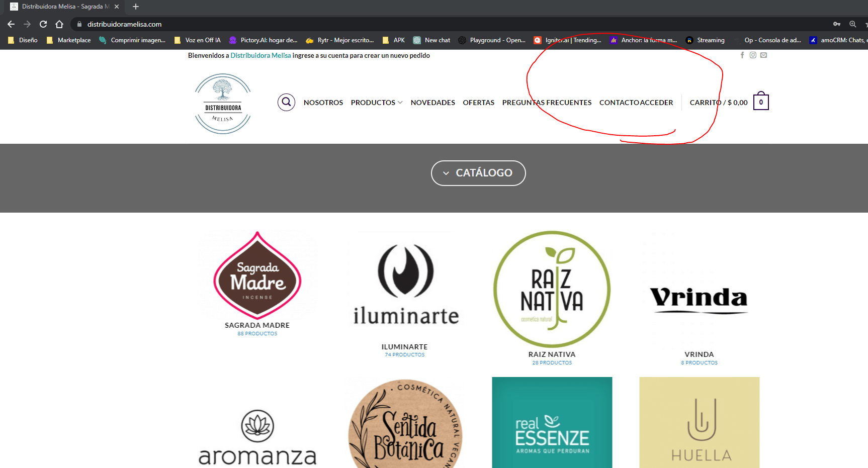Click ACCEDER to log in

click(656, 103)
